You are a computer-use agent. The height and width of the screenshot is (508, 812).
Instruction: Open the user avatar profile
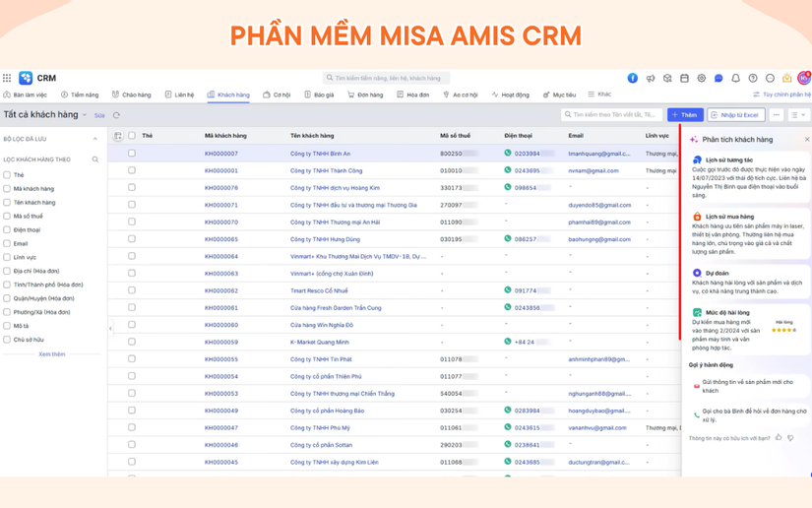point(804,78)
